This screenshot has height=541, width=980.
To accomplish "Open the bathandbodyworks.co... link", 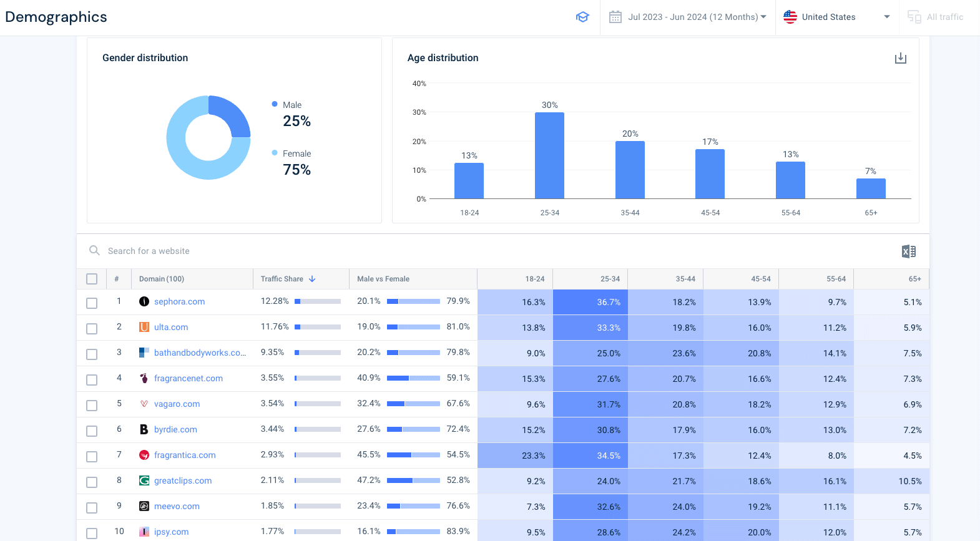I will [200, 353].
